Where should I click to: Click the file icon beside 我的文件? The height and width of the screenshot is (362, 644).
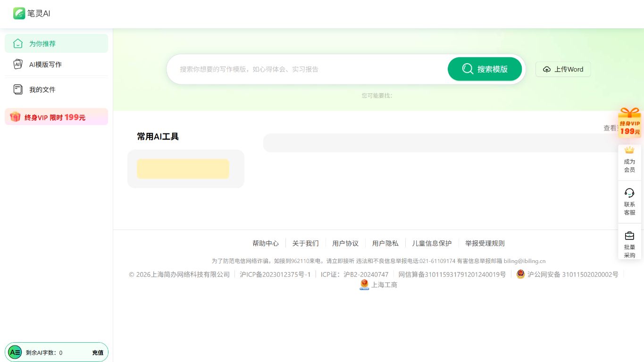pyautogui.click(x=18, y=90)
